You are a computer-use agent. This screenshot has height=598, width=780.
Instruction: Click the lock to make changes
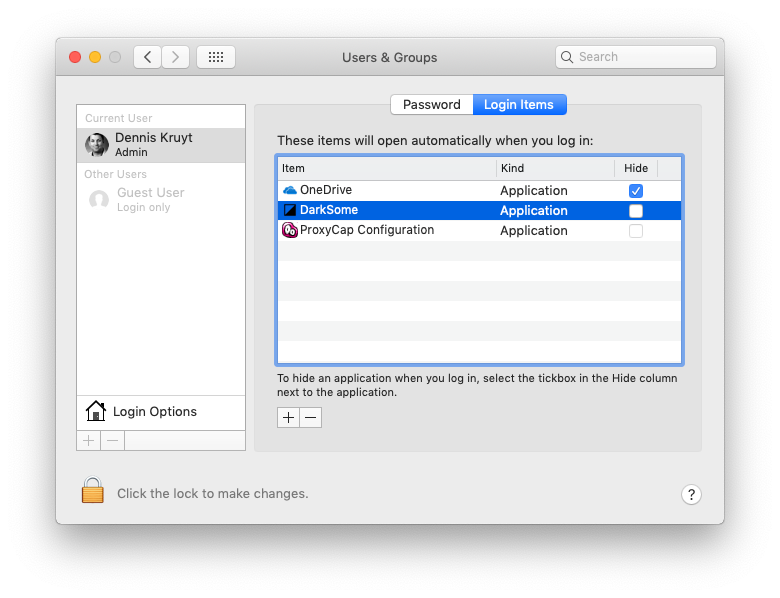(93, 491)
